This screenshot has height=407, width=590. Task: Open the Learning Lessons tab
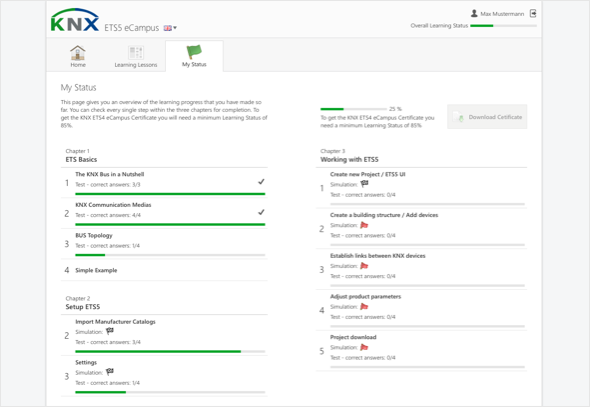click(x=136, y=56)
